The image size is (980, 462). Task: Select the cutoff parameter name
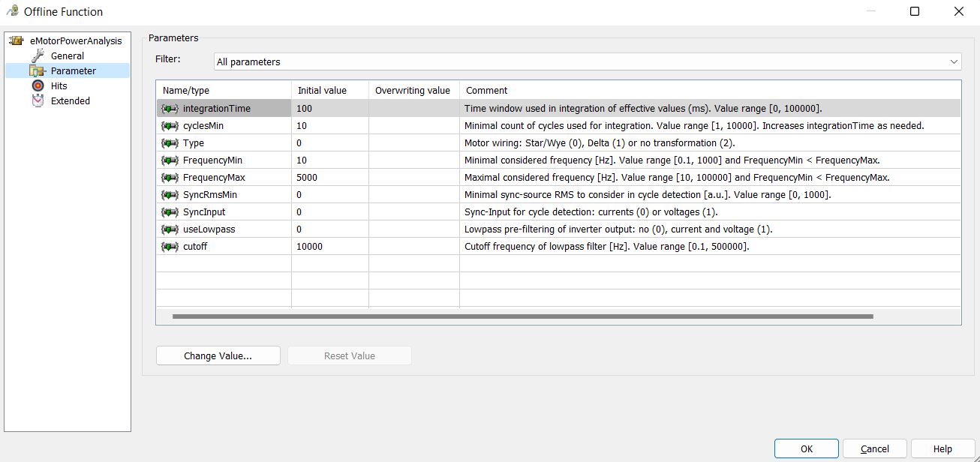[x=195, y=247]
